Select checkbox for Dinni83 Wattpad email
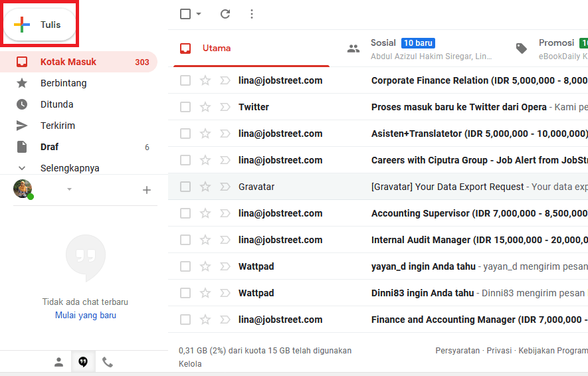Image resolution: width=588 pixels, height=376 pixels. coord(185,293)
